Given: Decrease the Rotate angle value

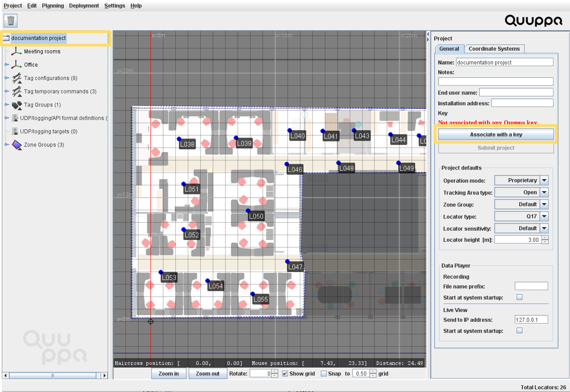Looking at the screenshot, I should [x=275, y=376].
